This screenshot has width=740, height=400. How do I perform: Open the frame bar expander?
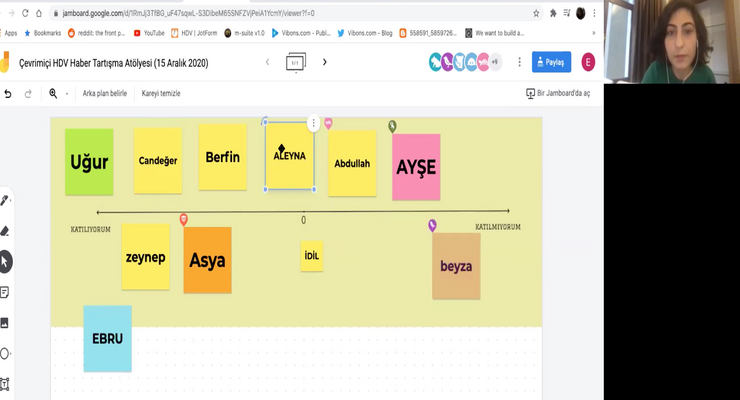(x=296, y=62)
